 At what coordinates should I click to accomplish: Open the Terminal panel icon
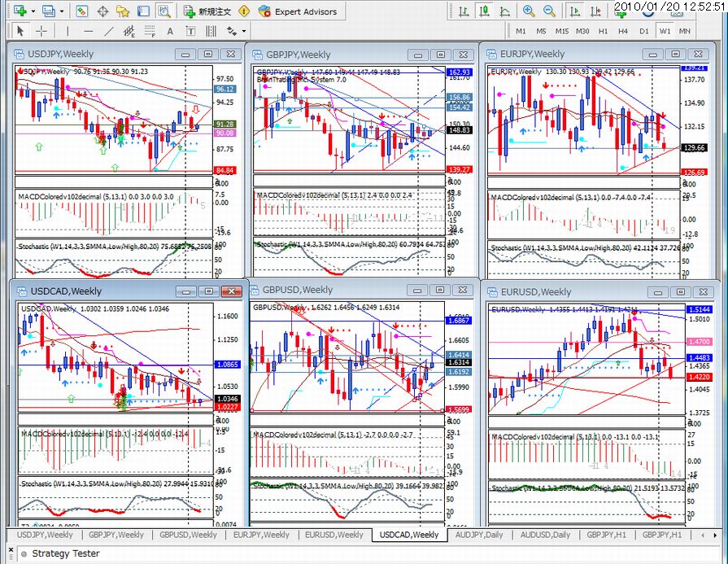tap(143, 11)
